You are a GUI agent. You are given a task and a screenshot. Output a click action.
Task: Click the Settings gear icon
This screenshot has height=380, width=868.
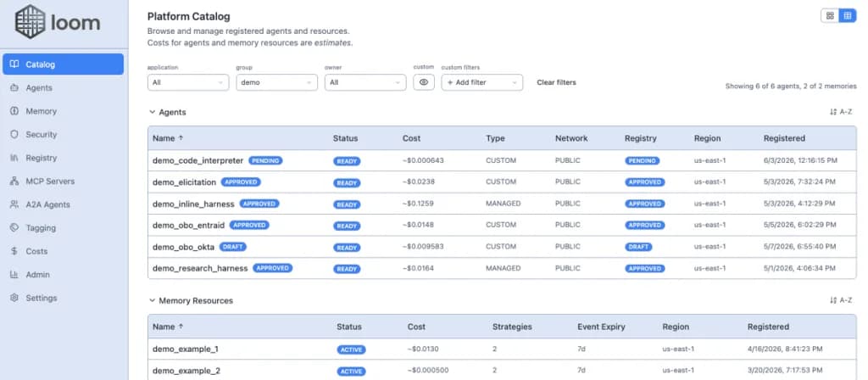(14, 298)
